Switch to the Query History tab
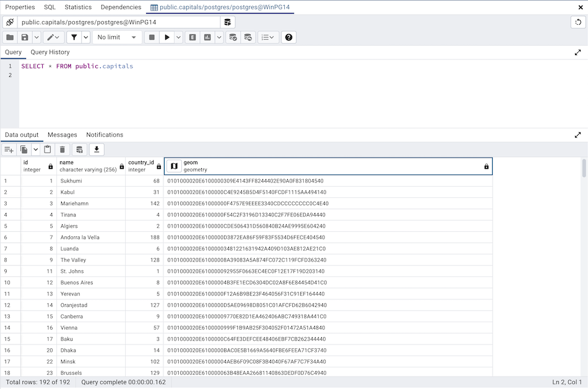This screenshot has height=389, width=588. click(50, 53)
